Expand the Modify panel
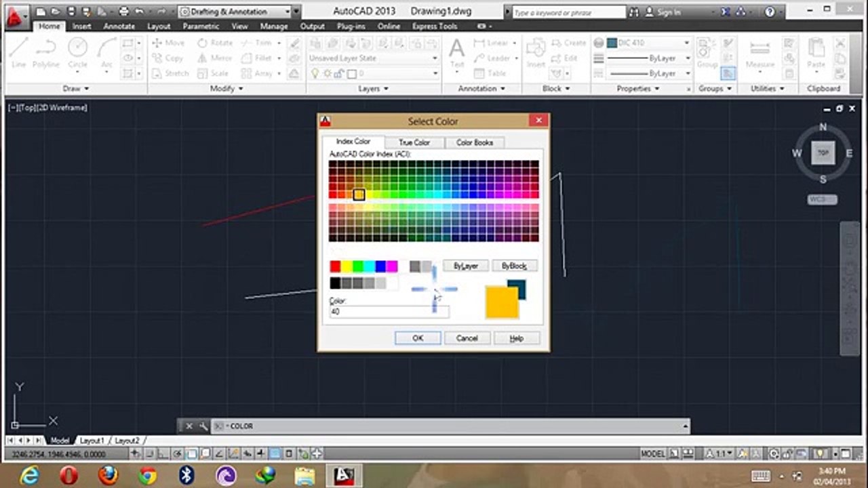Viewport: 868px width, 488px height. tap(226, 89)
